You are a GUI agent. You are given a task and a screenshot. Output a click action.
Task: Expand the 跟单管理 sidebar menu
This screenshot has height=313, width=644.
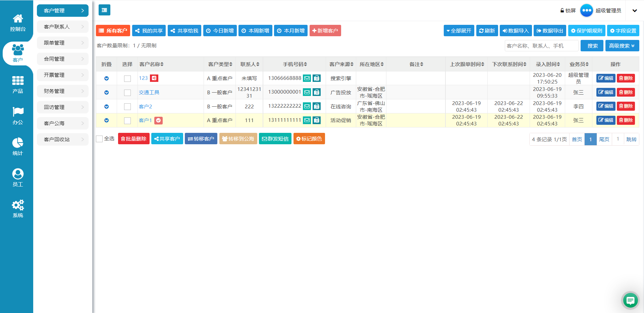coord(63,43)
